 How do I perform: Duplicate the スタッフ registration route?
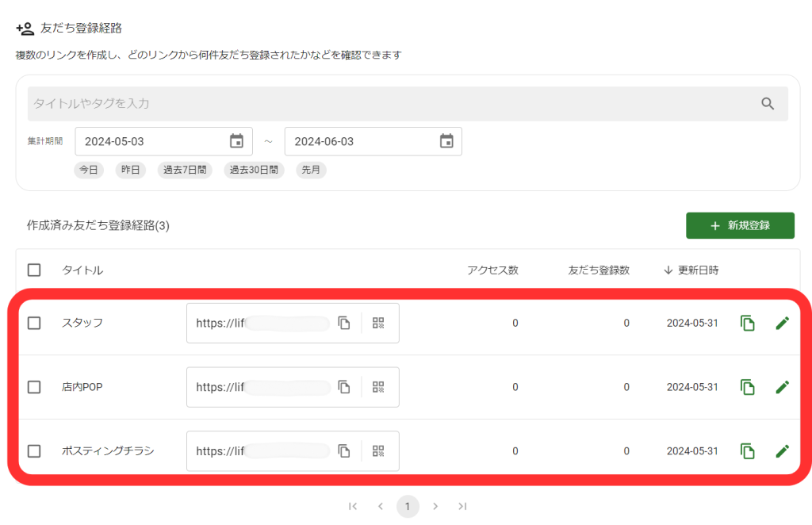point(747,323)
